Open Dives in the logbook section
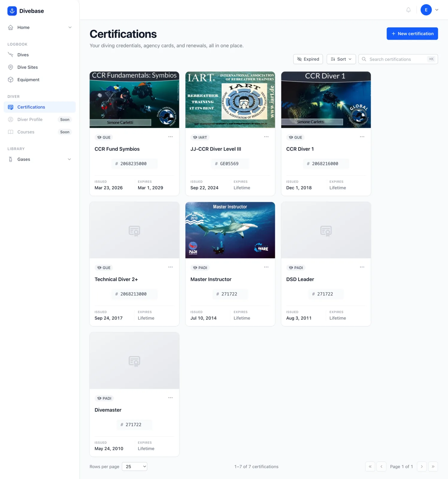 click(40, 55)
